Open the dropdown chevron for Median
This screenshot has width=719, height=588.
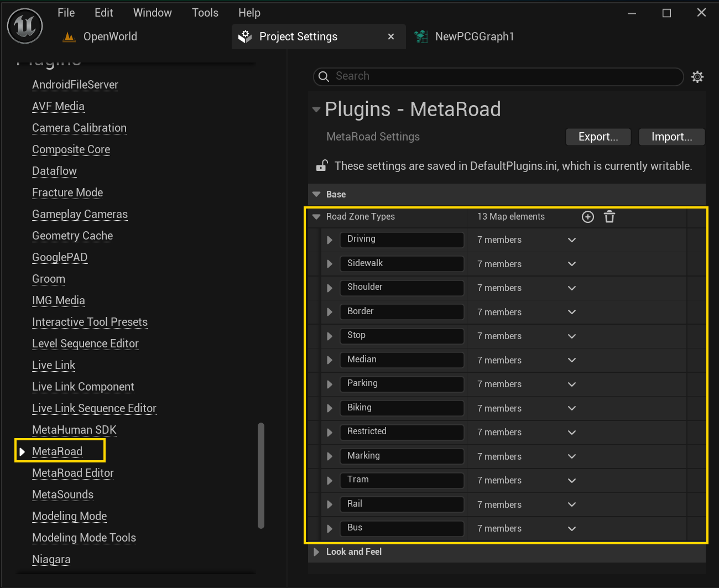572,360
